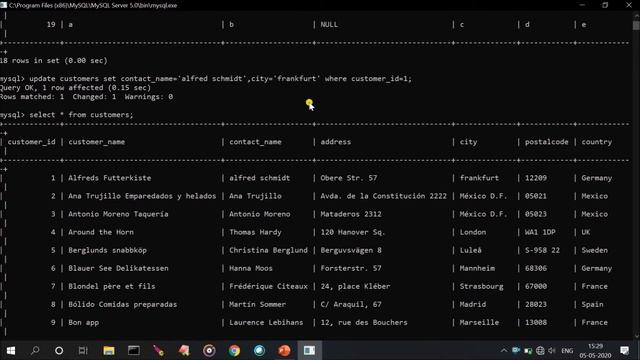Image resolution: width=640 pixels, height=360 pixels.
Task: Click 'Mataderos 2312' address cell
Action: 351,214
